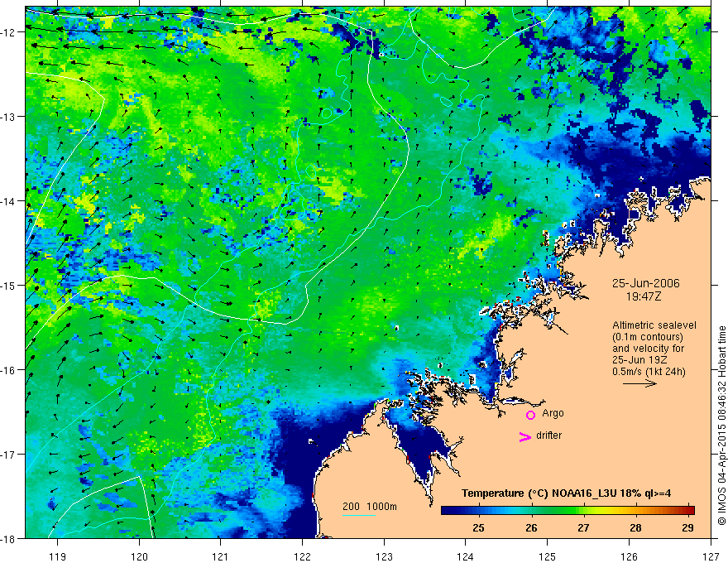Click the time label 19:47Z

643,296
